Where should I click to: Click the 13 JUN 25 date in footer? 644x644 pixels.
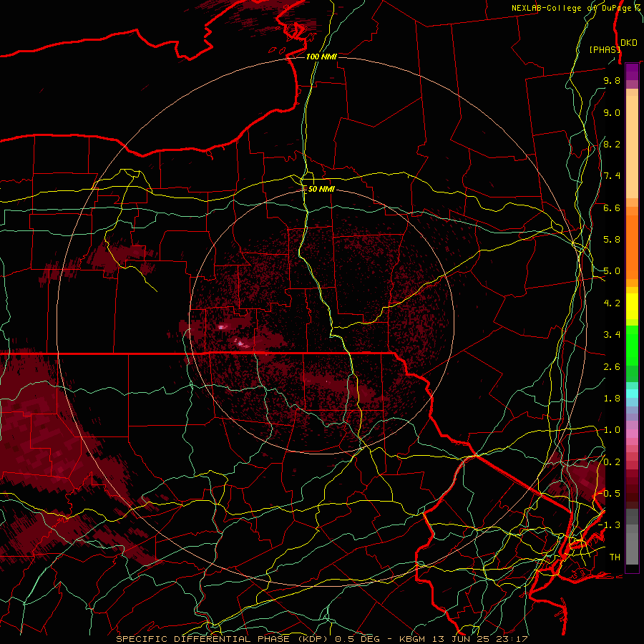point(462,639)
